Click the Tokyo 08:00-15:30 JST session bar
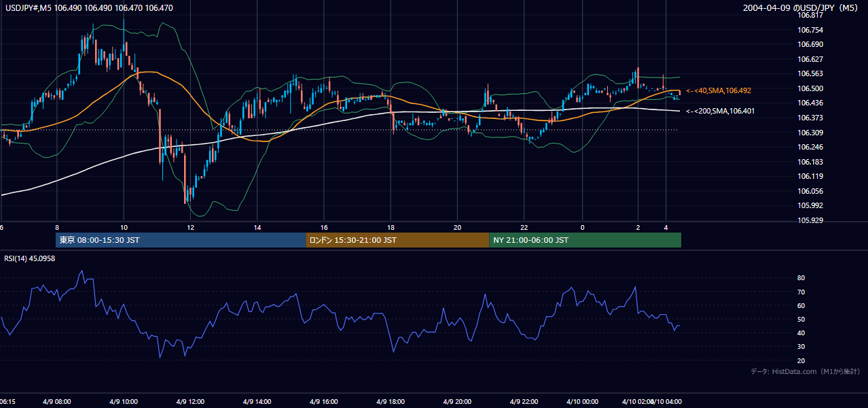The image size is (868, 408). (x=181, y=240)
